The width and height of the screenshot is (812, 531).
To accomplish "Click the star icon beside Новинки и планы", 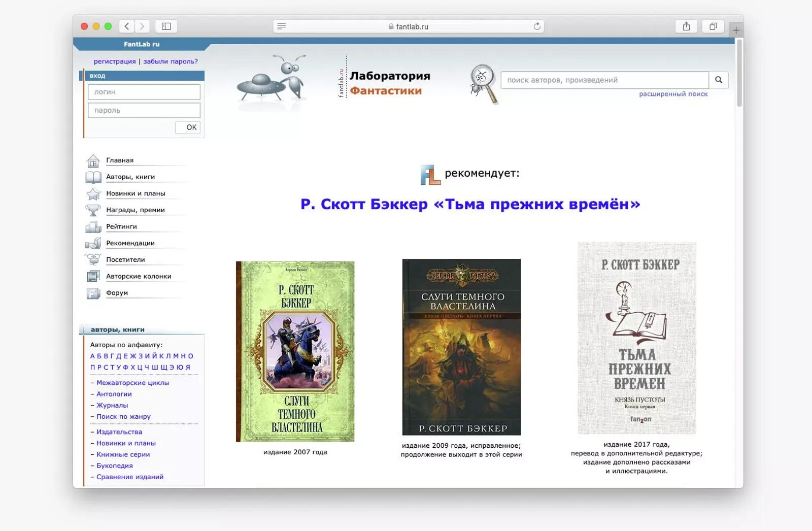I will pyautogui.click(x=93, y=194).
